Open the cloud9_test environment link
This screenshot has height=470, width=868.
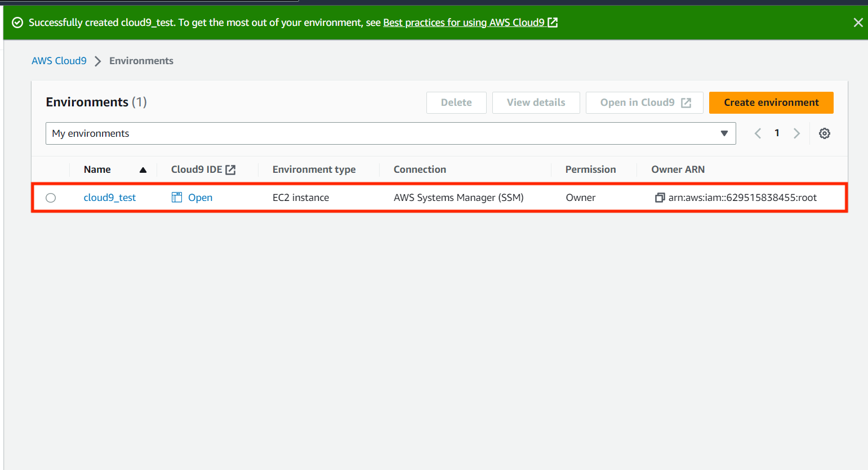tap(110, 198)
